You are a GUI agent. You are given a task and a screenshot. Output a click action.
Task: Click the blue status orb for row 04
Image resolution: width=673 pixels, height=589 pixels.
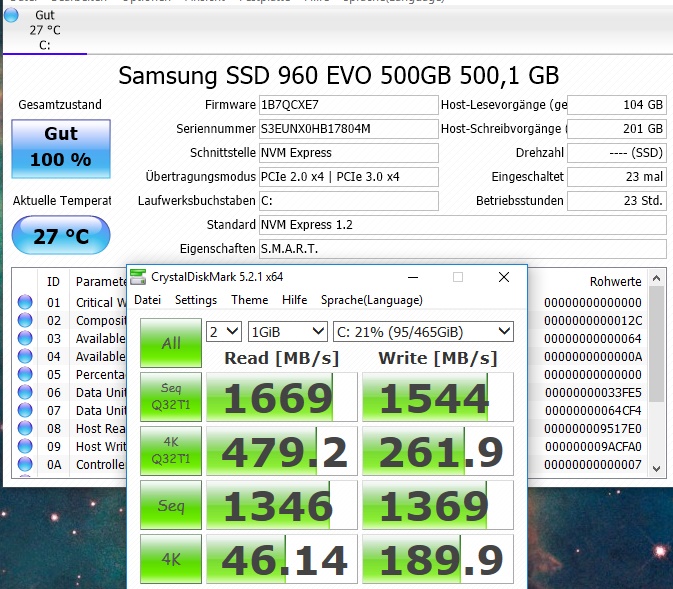(25, 356)
